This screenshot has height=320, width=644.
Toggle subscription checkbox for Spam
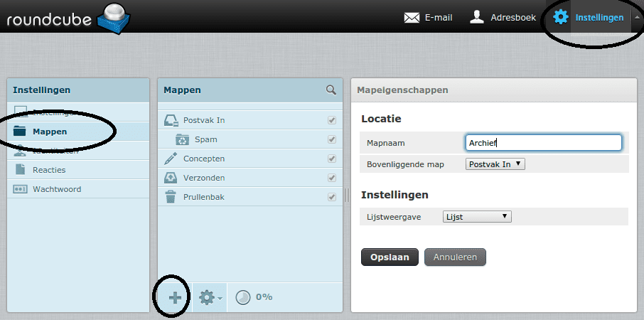(x=331, y=139)
